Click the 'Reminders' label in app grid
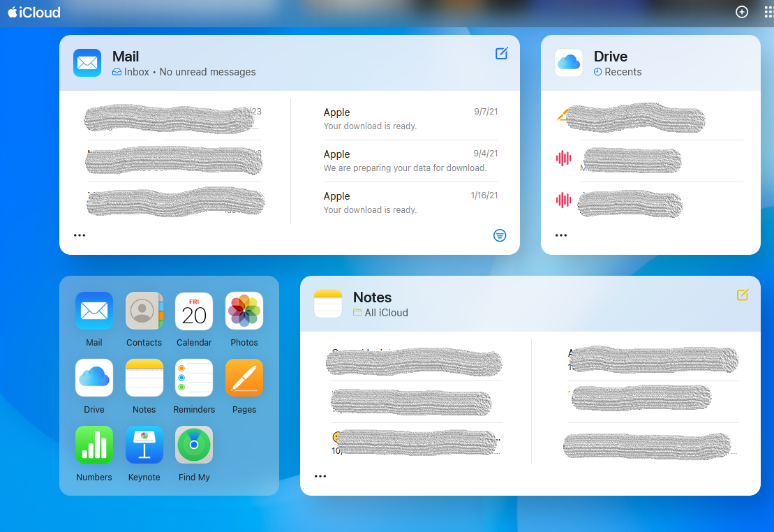The image size is (774, 532). (x=194, y=410)
